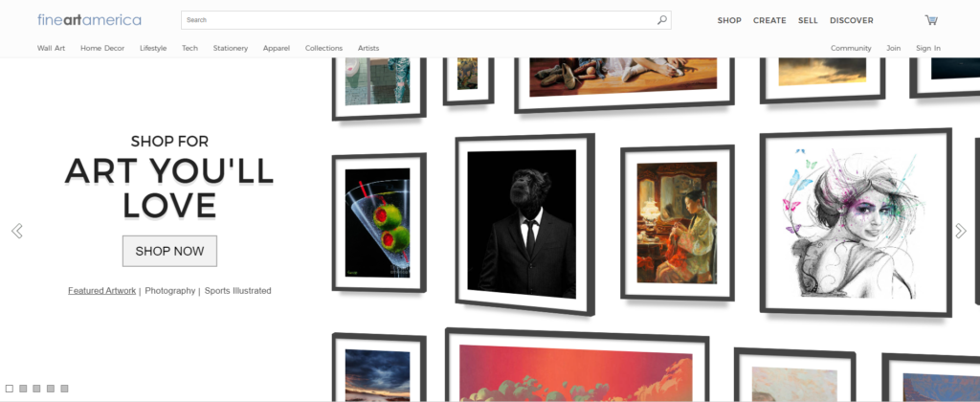Select the third carousel slide indicator
Screen dimensions: 980x402
tap(37, 389)
